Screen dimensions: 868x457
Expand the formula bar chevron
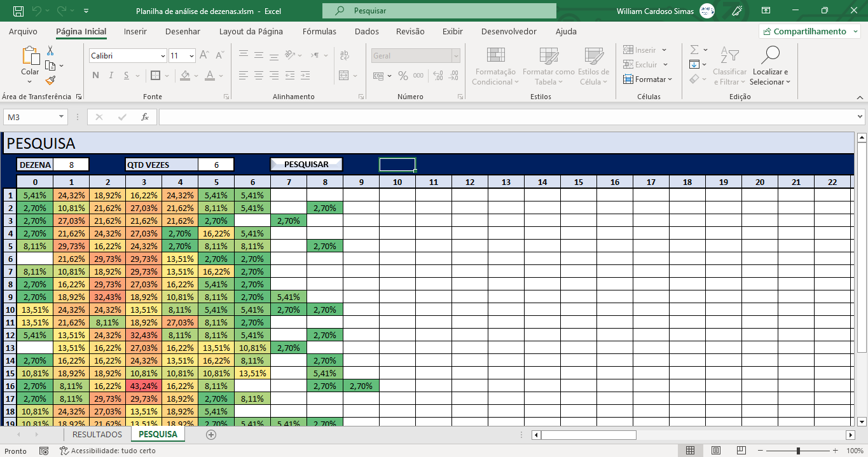coord(860,117)
